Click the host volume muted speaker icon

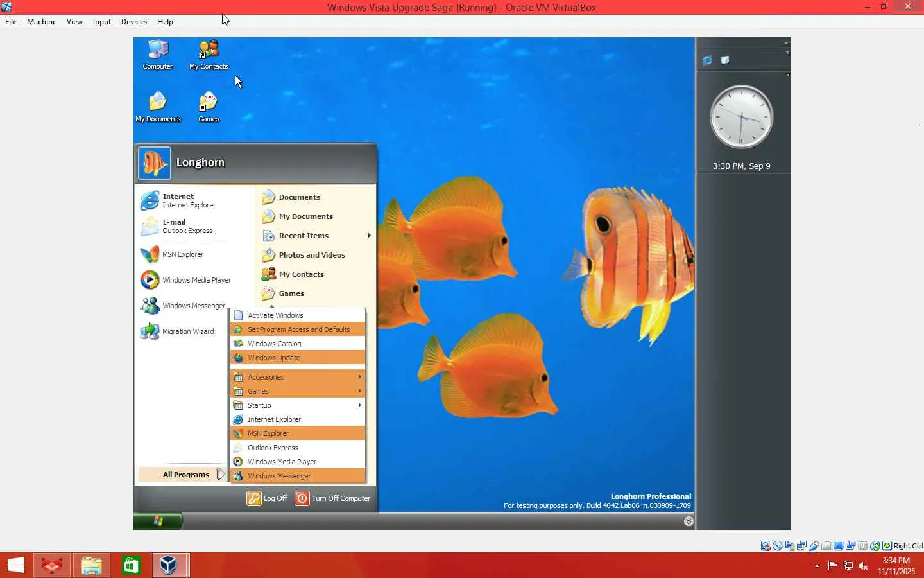[864, 566]
